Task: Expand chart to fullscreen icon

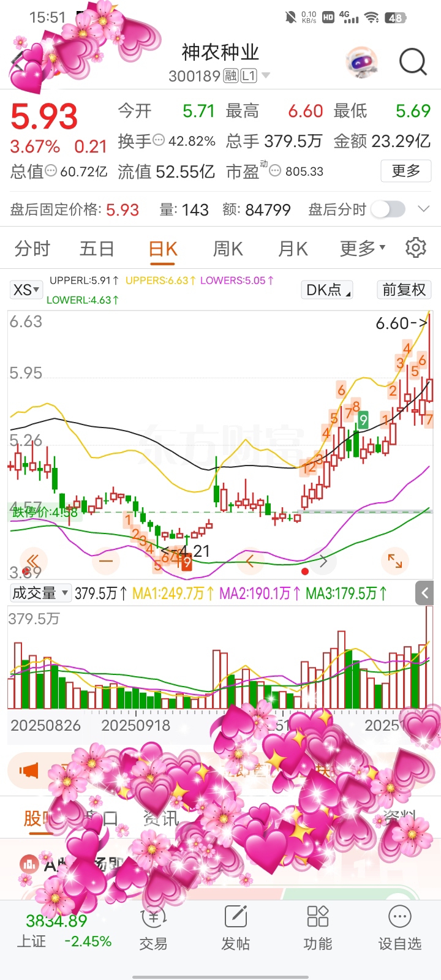Action: point(395,560)
